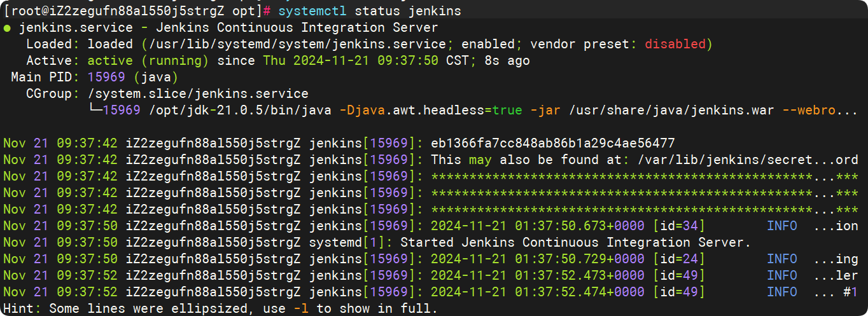Click the 'Loaded:' label
This screenshot has width=868, height=316.
pyautogui.click(x=53, y=45)
